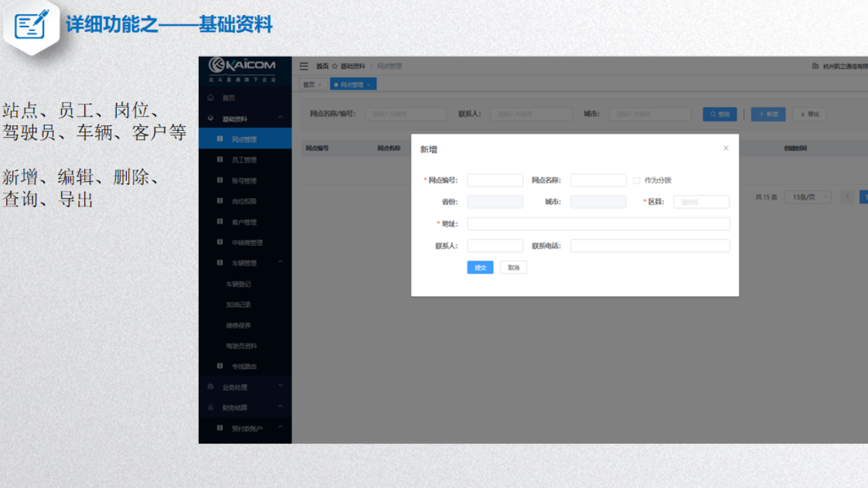
Task: Click the 提交 submit button
Action: 480,268
